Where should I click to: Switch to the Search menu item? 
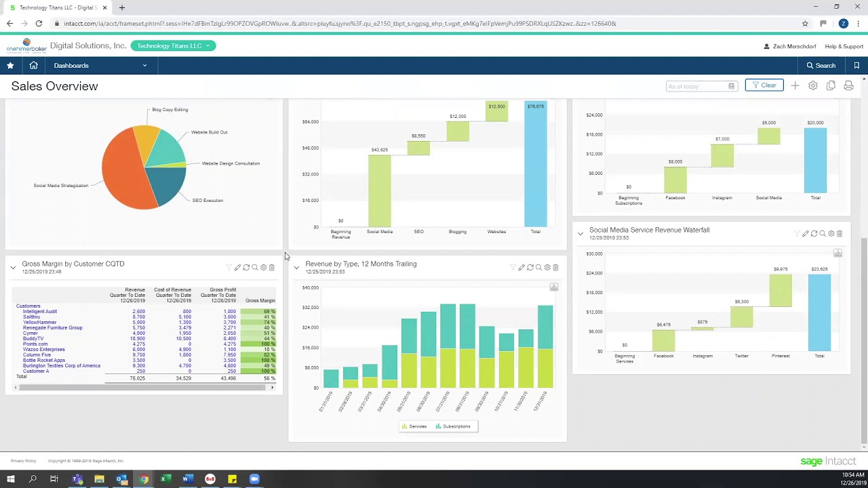click(x=821, y=65)
